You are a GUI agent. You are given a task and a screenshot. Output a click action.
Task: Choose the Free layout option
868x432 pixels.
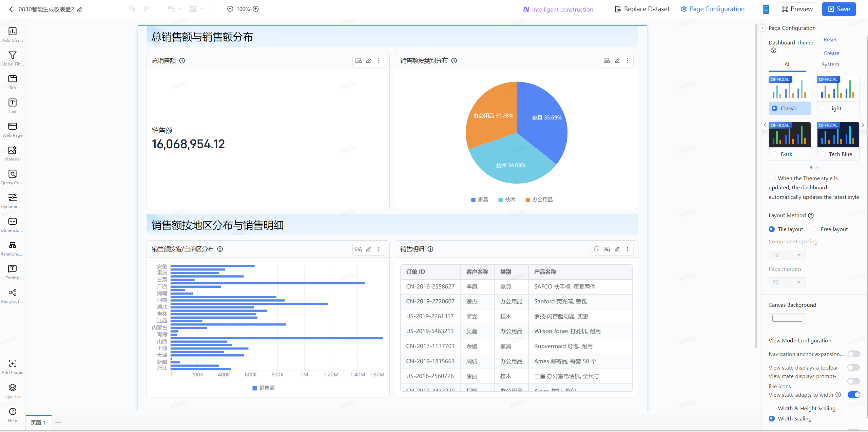[x=814, y=229]
